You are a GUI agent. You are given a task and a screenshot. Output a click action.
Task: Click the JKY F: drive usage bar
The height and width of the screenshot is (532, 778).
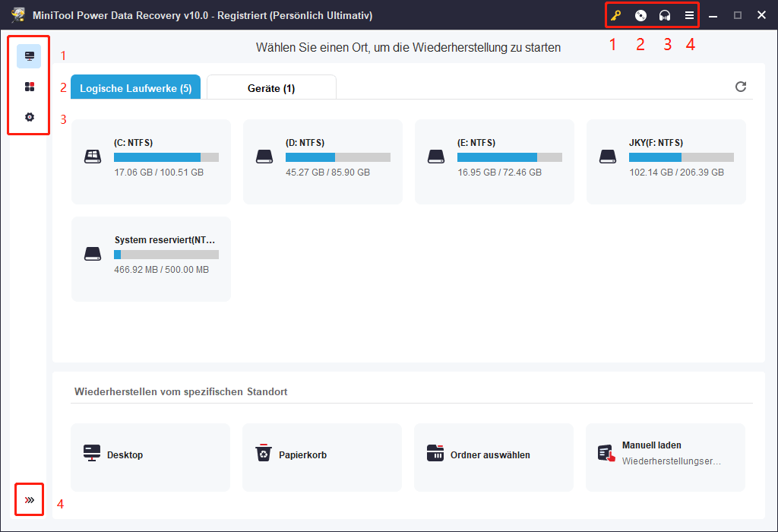682,157
